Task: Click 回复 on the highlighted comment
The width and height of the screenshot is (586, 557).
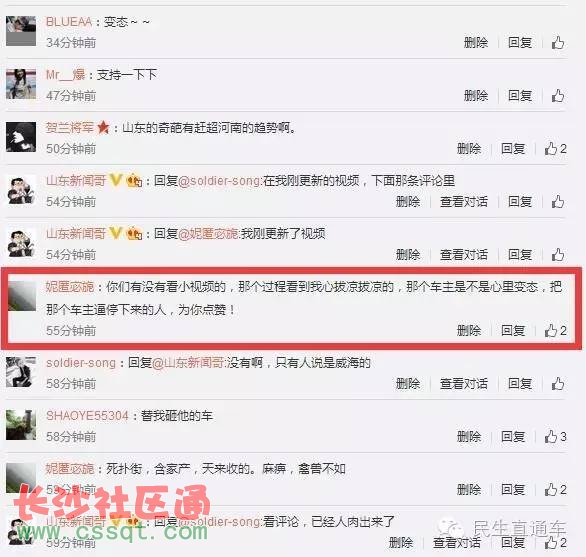Action: tap(513, 330)
